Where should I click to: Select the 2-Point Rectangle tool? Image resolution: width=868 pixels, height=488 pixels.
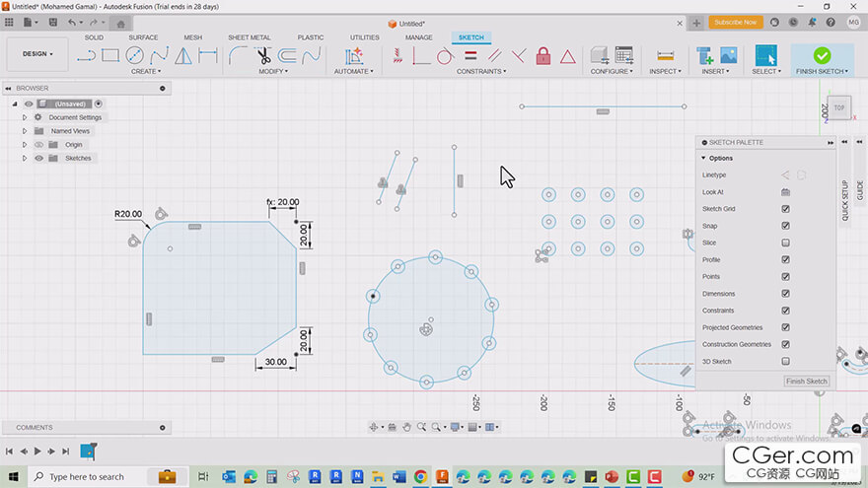(110, 55)
